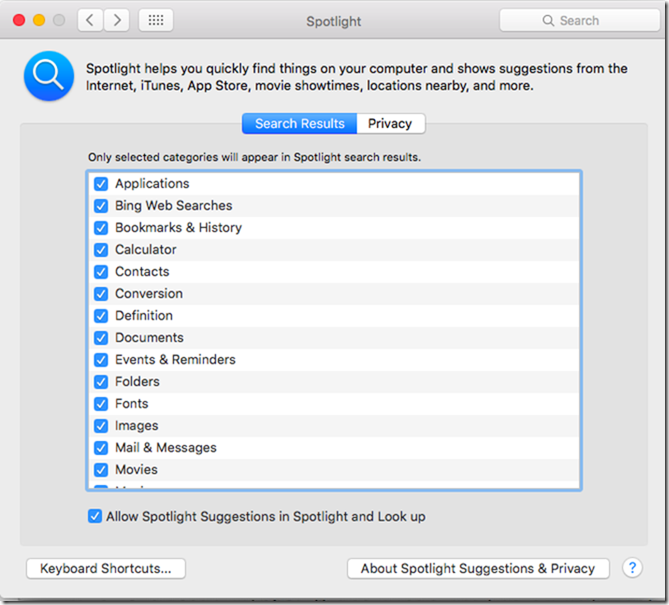Select the Events & Reminders label
This screenshot has width=669, height=605.
pyautogui.click(x=175, y=360)
